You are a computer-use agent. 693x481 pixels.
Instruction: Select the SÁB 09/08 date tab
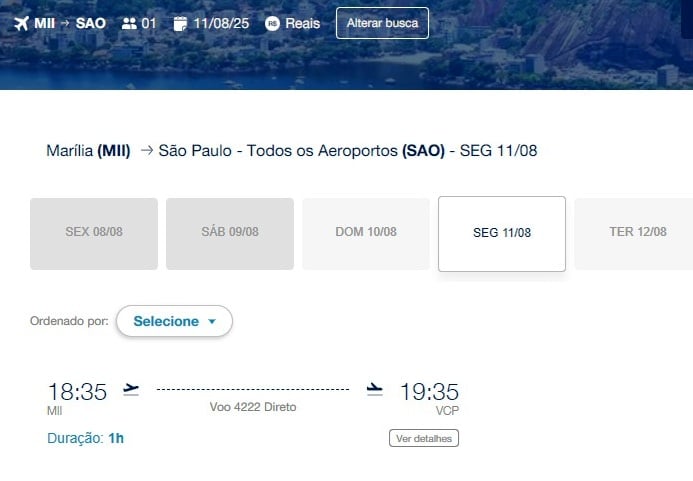point(230,234)
